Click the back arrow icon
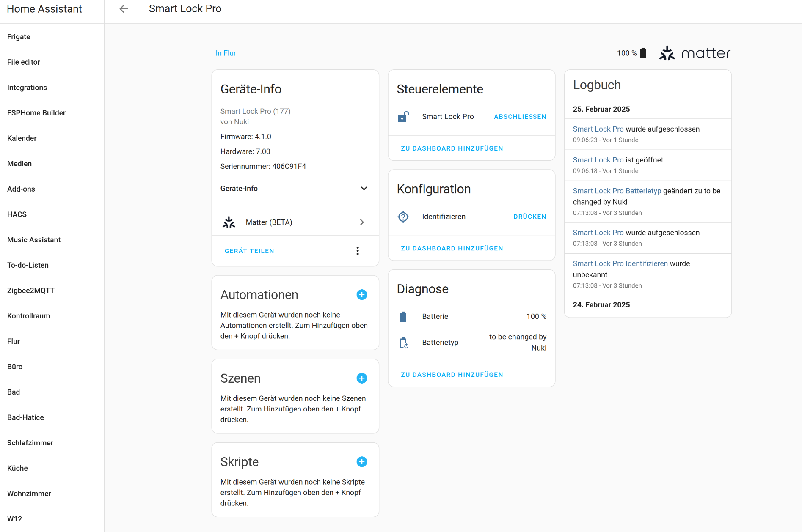This screenshot has width=802, height=532. 124,9
